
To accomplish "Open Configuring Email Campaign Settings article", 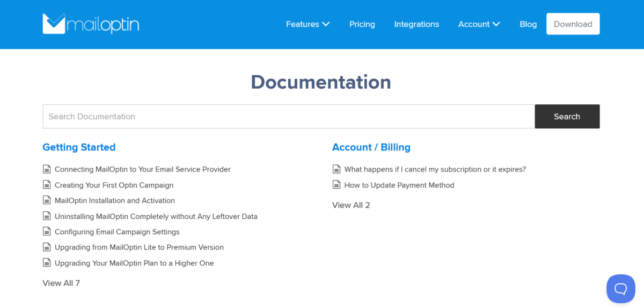I will coord(117,232).
